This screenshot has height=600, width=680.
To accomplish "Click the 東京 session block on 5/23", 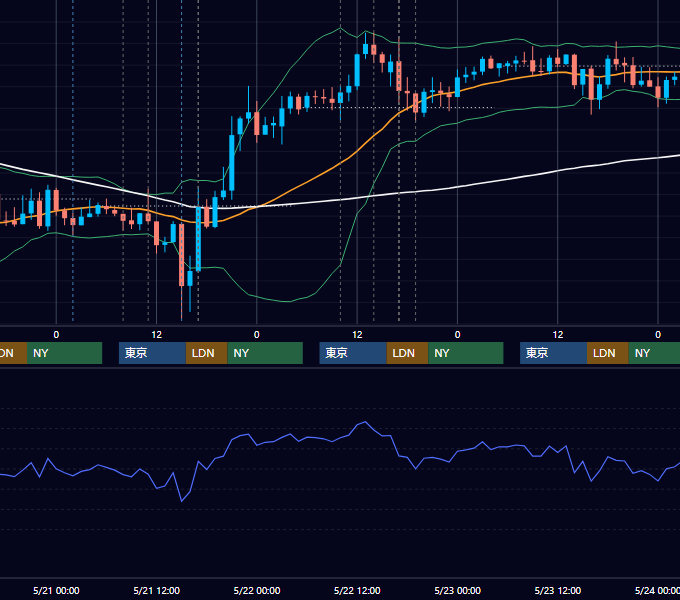I will (x=554, y=353).
